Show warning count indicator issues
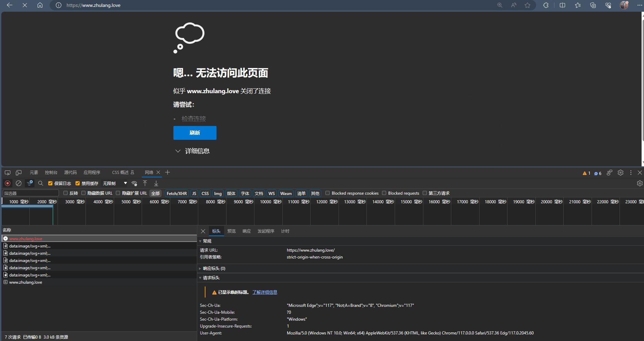644x341 pixels. click(x=586, y=173)
